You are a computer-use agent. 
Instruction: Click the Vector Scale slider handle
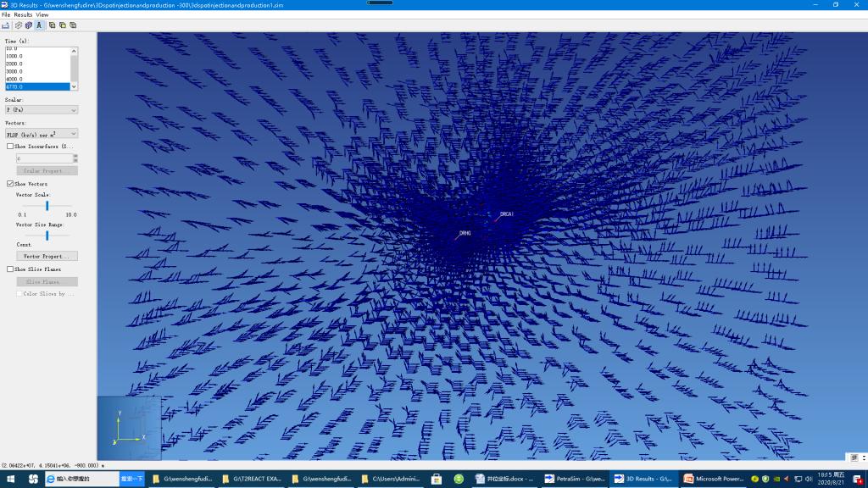tap(47, 205)
